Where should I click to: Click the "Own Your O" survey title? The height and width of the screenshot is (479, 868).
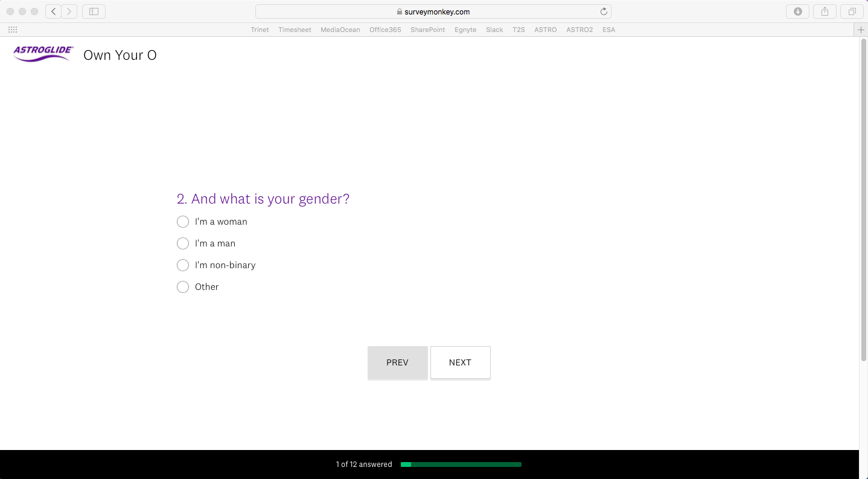tap(120, 55)
